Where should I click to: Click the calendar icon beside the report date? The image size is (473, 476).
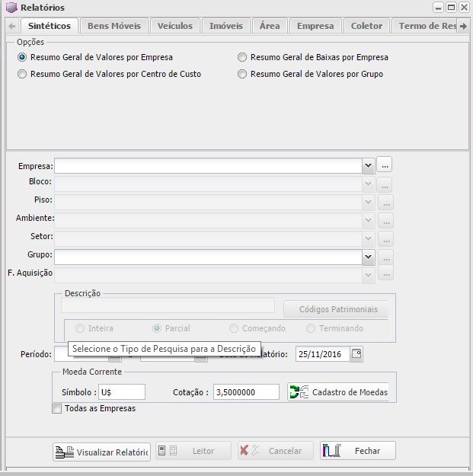pos(356,353)
